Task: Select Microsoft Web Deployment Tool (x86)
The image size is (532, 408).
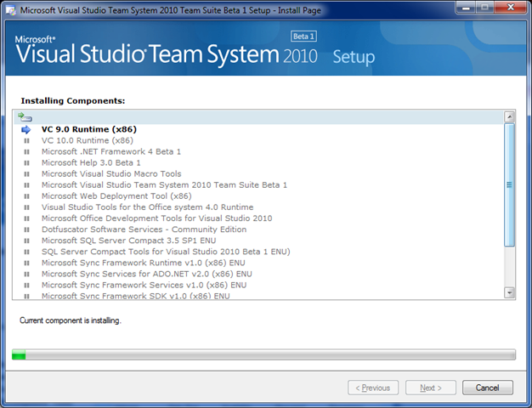Action: click(x=116, y=196)
